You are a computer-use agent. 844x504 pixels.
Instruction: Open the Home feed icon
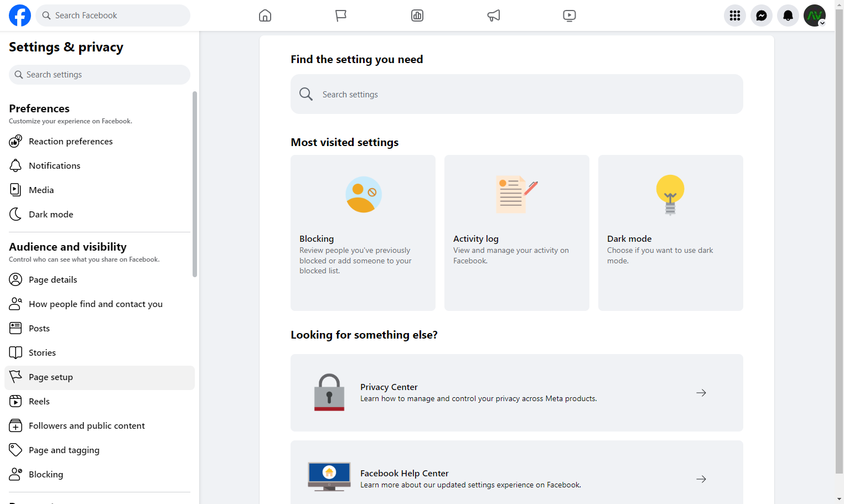(x=265, y=15)
